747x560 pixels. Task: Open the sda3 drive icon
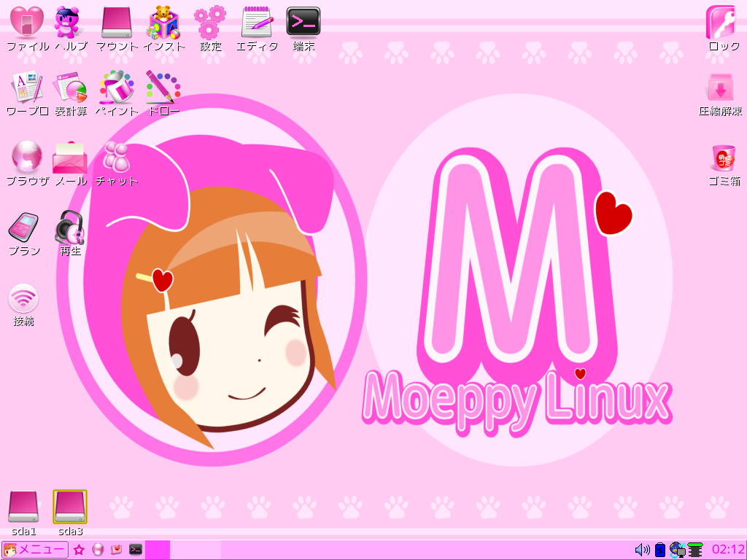coord(70,507)
